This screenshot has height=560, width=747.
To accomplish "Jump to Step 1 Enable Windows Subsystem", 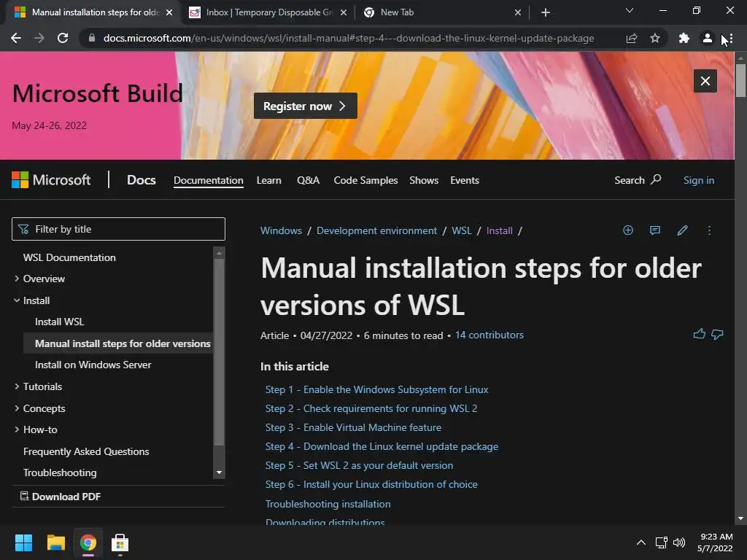I will point(376,389).
